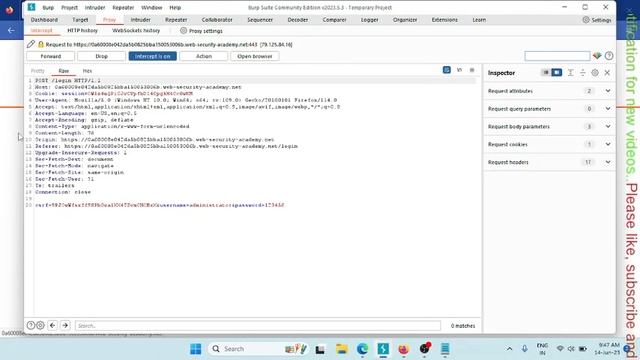Click the Burp Suite logo icon in title bar
The width and height of the screenshot is (640, 360).
click(x=31, y=7)
